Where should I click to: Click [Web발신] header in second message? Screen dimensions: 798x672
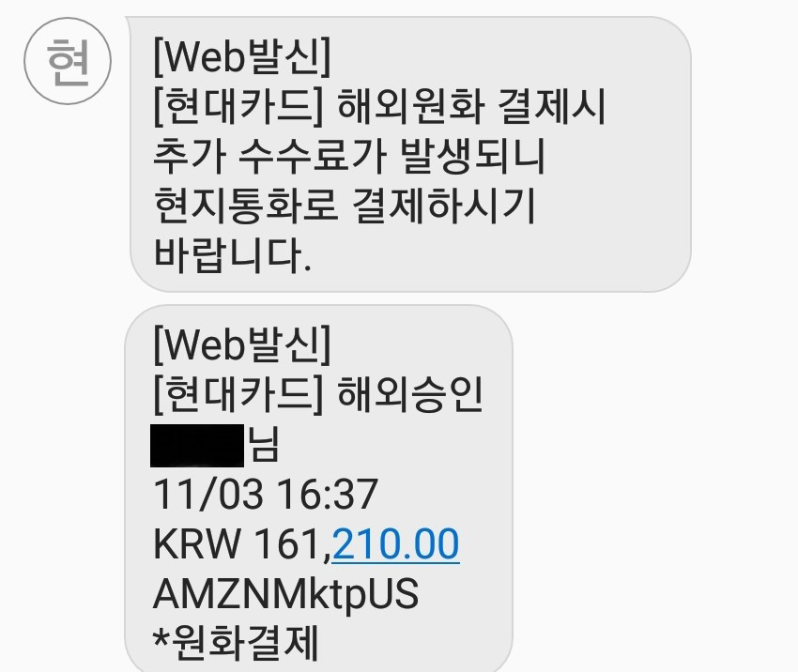(242, 344)
